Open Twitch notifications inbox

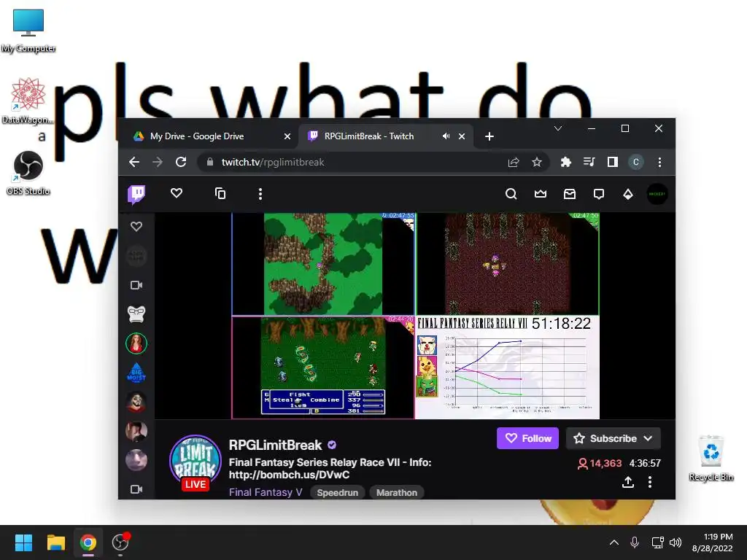point(570,194)
